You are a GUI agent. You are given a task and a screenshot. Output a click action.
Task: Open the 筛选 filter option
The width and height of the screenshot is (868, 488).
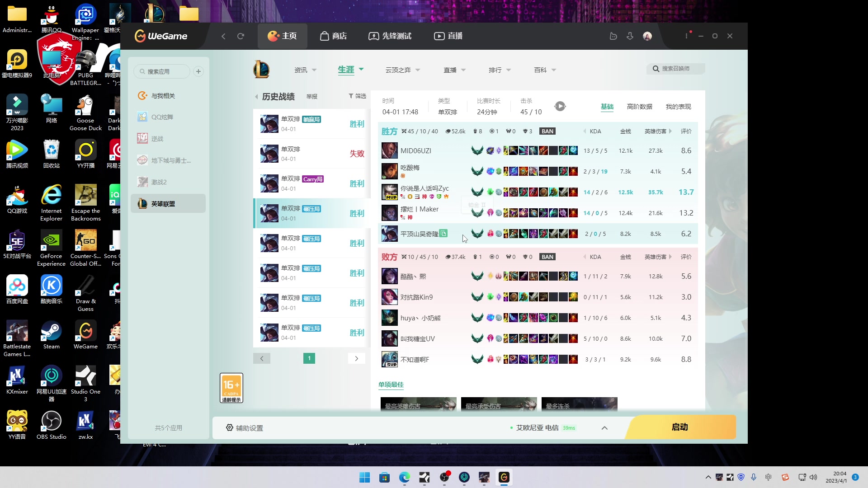tap(357, 96)
